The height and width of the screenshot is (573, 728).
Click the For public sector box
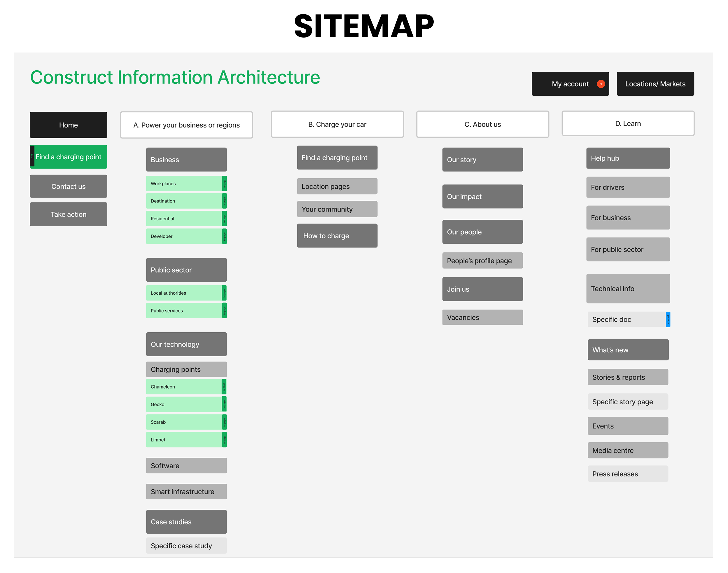(x=628, y=249)
